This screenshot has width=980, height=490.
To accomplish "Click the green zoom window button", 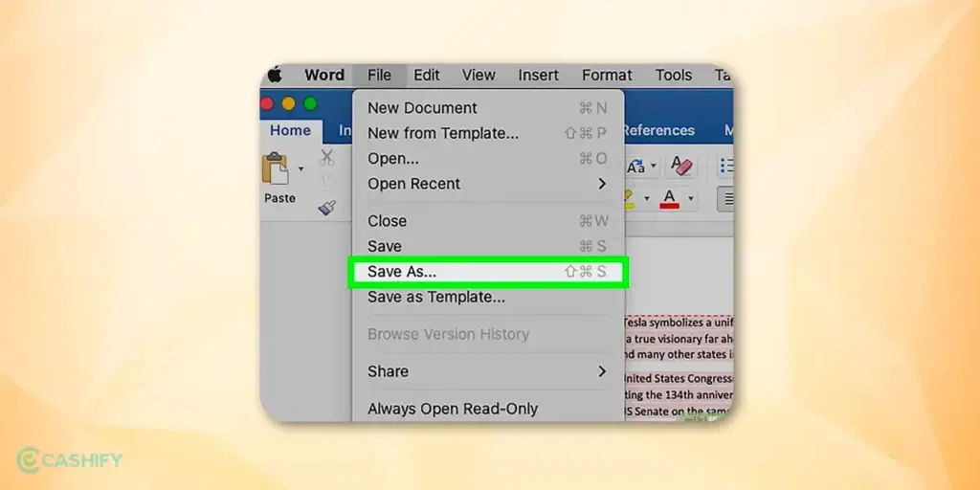I will [310, 103].
